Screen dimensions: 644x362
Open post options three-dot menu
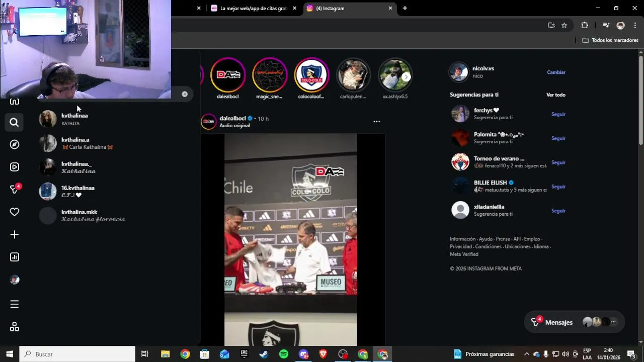[x=376, y=122]
